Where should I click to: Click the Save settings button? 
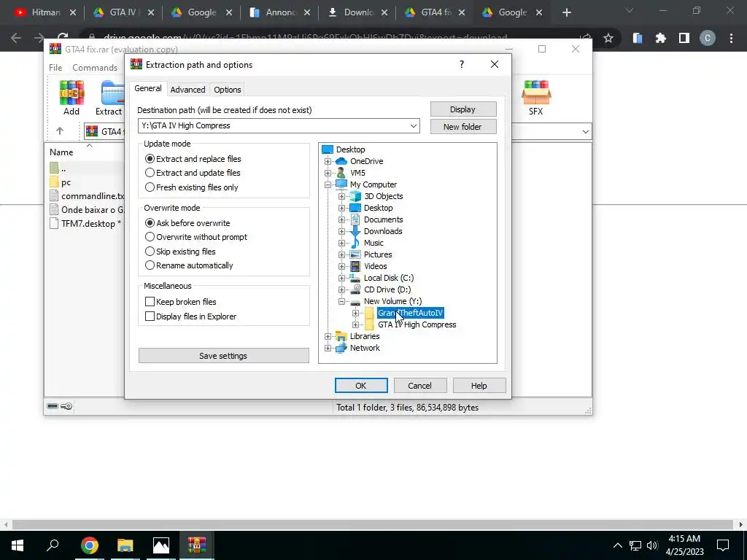[x=223, y=356]
